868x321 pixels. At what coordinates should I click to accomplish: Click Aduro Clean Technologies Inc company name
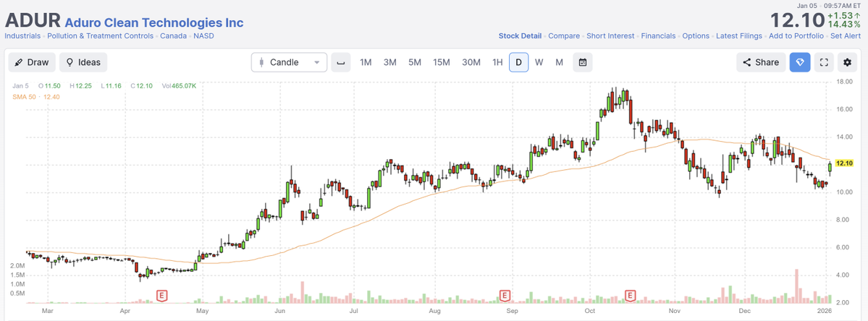(154, 22)
